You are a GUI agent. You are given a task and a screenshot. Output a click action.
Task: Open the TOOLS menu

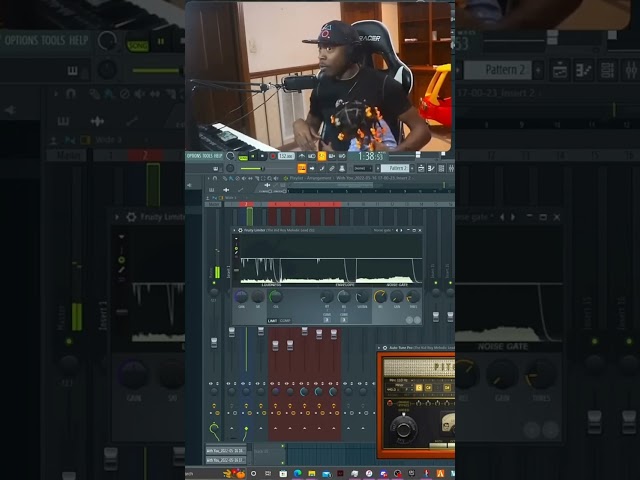point(207,156)
